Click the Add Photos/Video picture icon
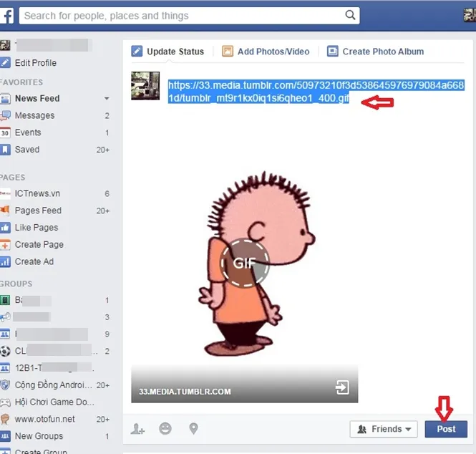This screenshot has width=476, height=454. (x=228, y=52)
